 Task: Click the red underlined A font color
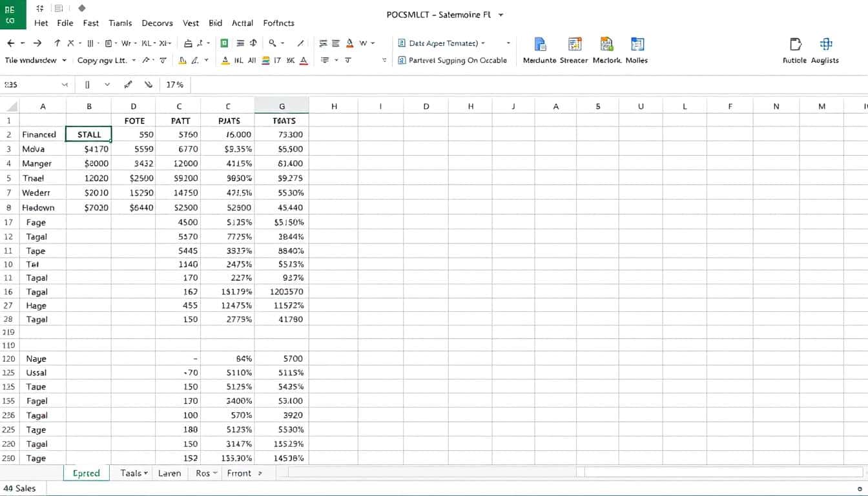[x=304, y=60]
